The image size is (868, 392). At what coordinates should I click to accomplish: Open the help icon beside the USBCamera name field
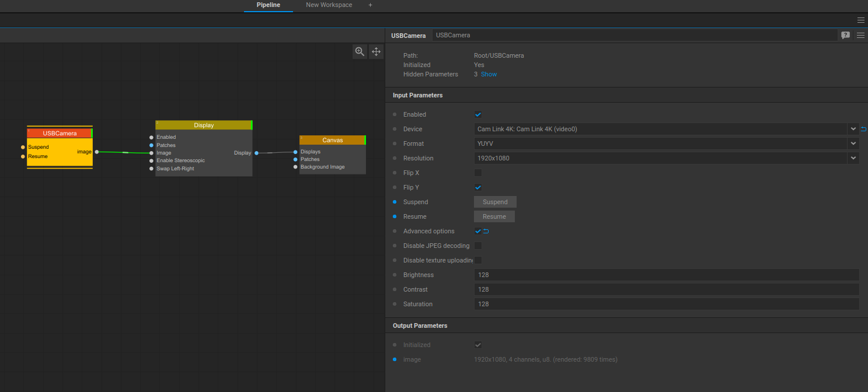845,36
